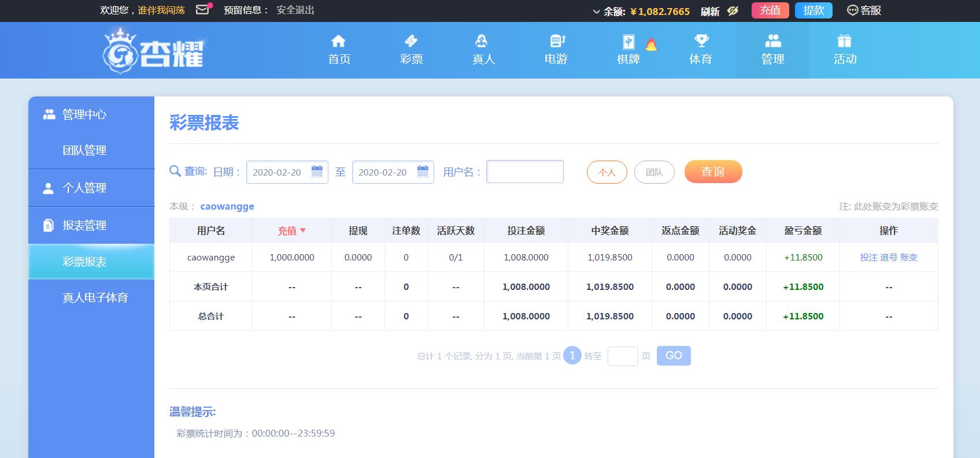This screenshot has height=458, width=980.
Task: Open the 真人 live dealer icon
Action: pos(481,41)
